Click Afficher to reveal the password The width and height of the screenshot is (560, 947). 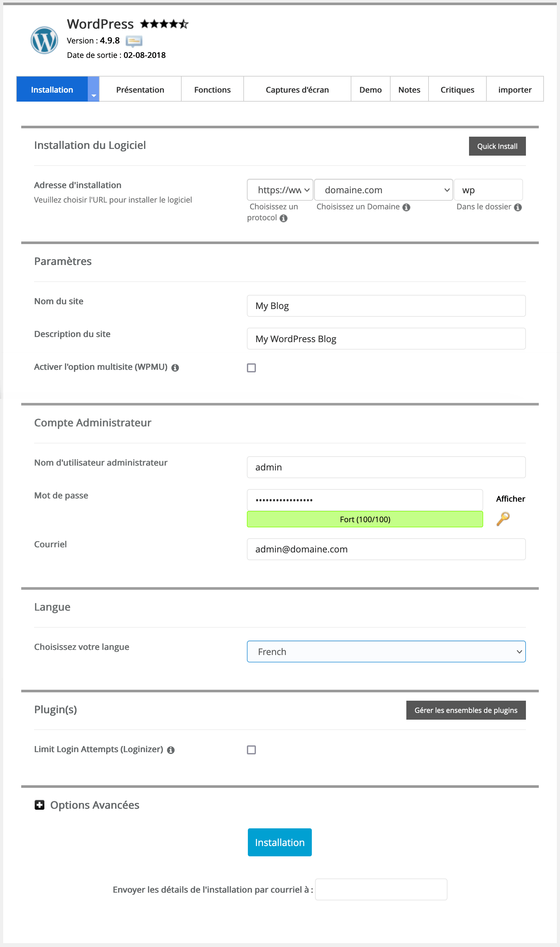510,499
